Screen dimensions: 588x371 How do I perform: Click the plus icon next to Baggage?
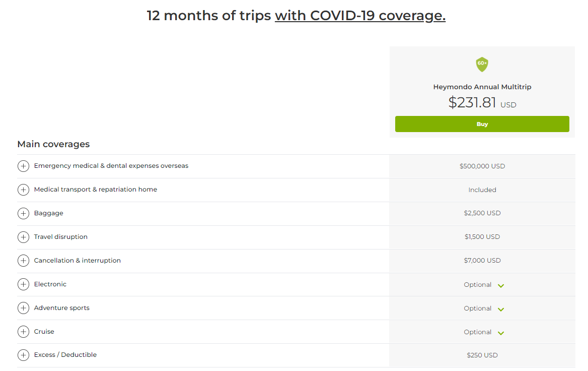click(24, 213)
